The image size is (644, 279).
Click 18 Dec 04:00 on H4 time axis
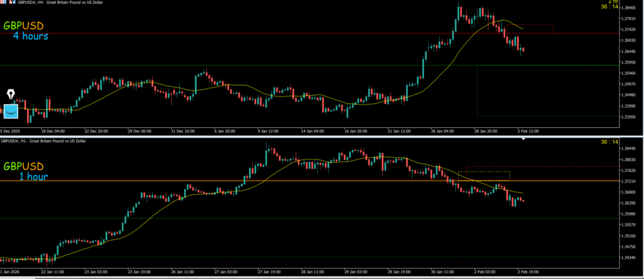pyautogui.click(x=53, y=131)
